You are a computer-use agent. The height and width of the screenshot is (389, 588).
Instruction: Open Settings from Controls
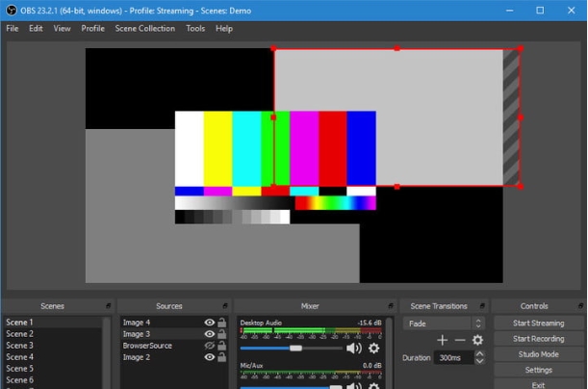pyautogui.click(x=539, y=370)
